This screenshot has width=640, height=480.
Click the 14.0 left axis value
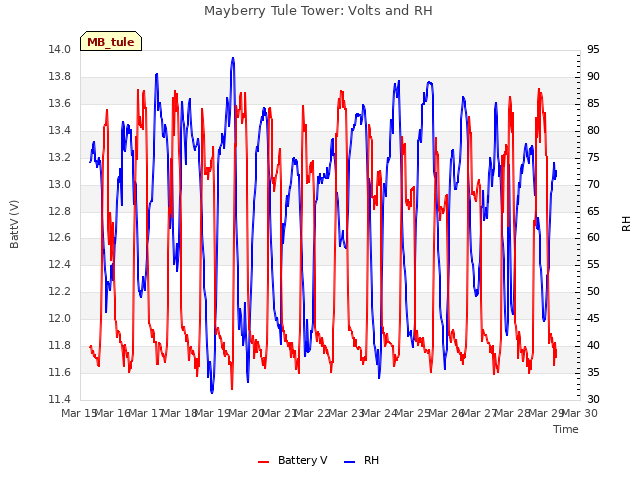tap(60, 50)
